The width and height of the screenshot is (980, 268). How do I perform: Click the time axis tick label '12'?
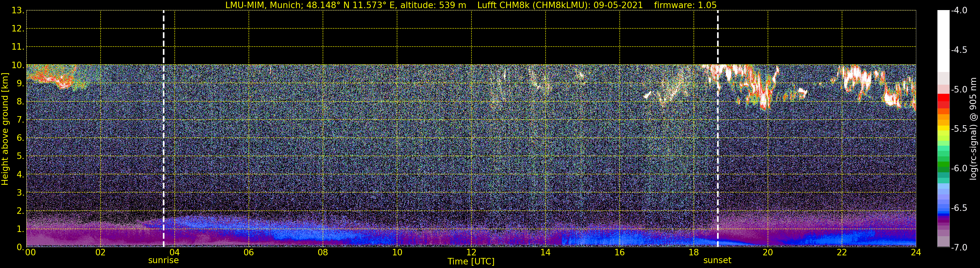tap(471, 252)
